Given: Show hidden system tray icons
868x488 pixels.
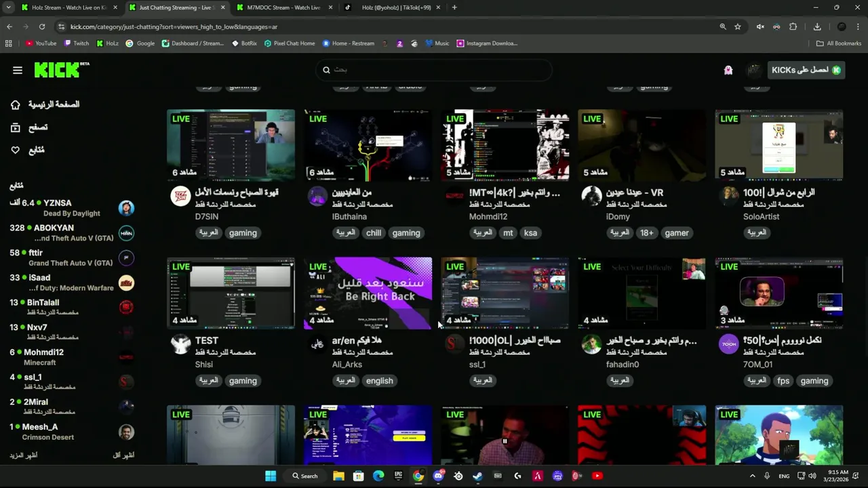Looking at the screenshot, I should (x=752, y=476).
